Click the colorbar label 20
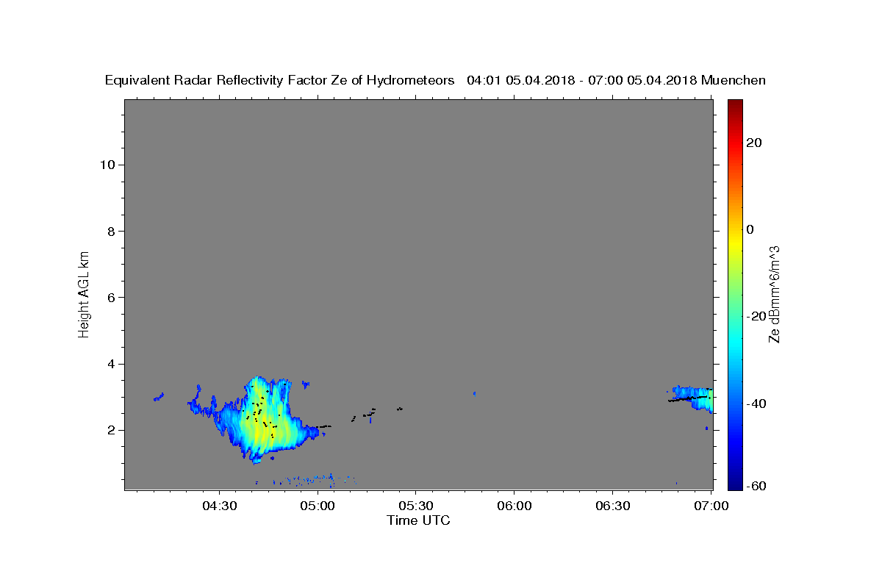 point(753,143)
